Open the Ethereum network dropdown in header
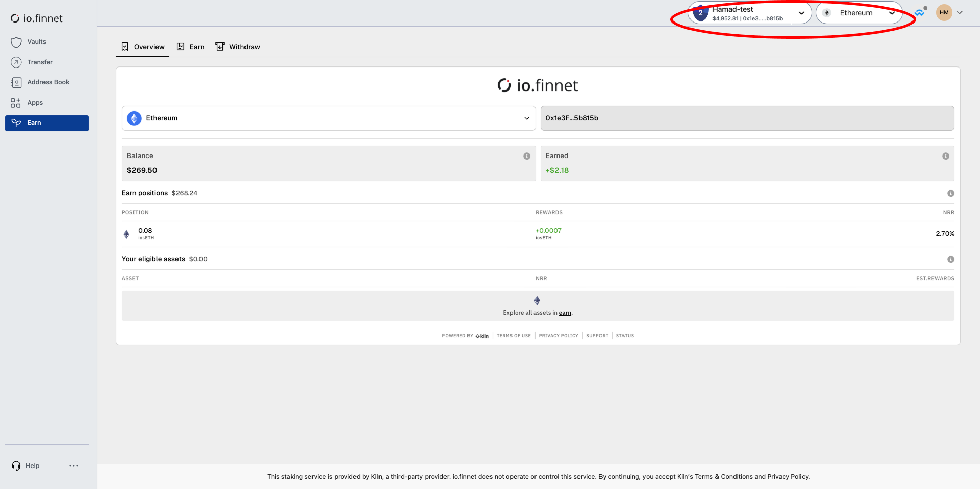The image size is (980, 489). click(x=859, y=13)
